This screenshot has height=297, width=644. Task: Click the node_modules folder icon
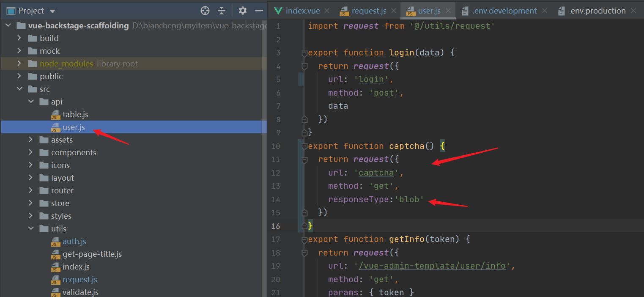pyautogui.click(x=33, y=63)
